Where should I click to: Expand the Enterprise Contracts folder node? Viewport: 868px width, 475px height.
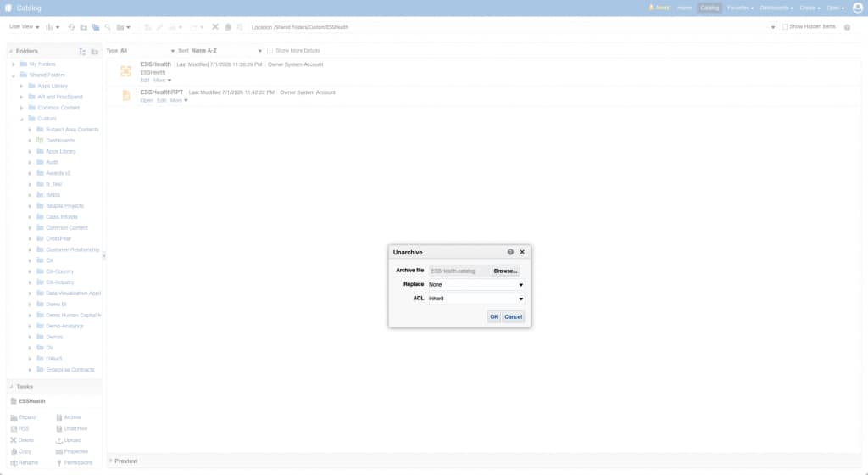click(x=30, y=369)
